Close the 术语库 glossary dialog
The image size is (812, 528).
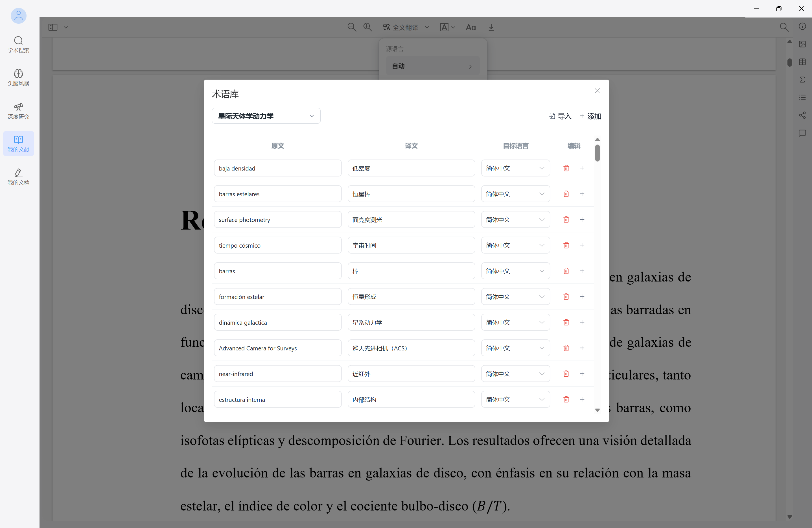[597, 90]
